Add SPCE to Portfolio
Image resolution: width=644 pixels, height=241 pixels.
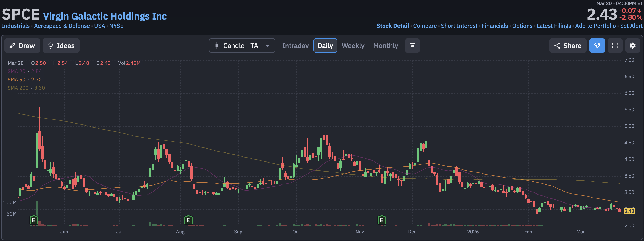pos(595,26)
